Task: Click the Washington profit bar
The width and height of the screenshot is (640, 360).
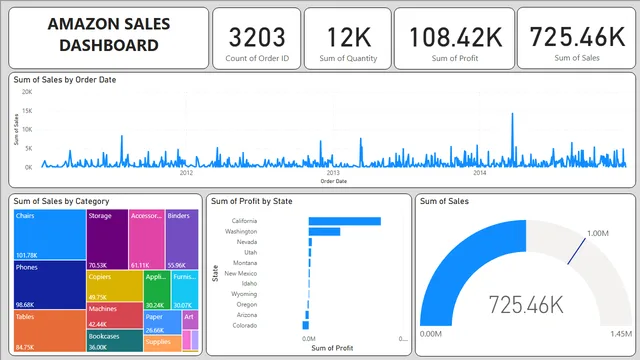Action: [324, 232]
